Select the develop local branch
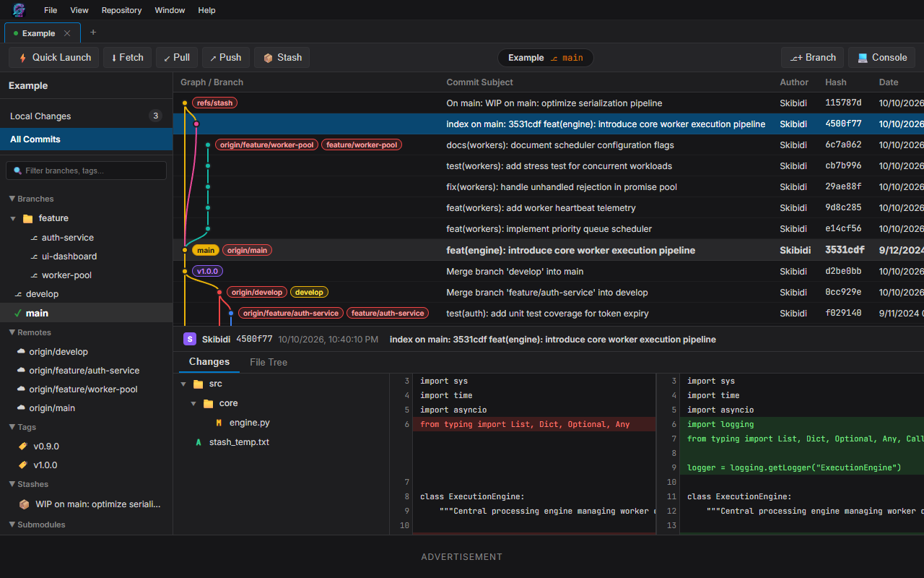 (87, 294)
